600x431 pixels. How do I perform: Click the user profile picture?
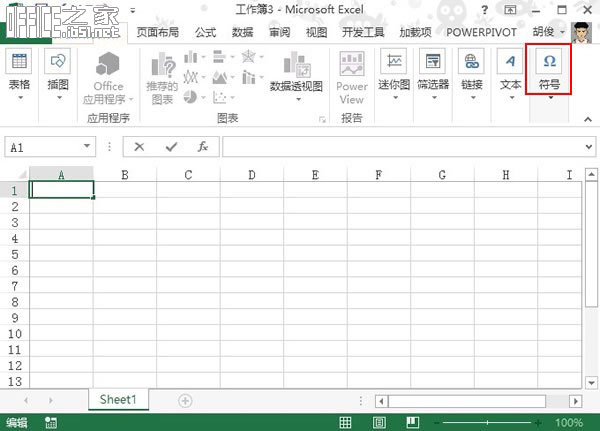[x=581, y=32]
